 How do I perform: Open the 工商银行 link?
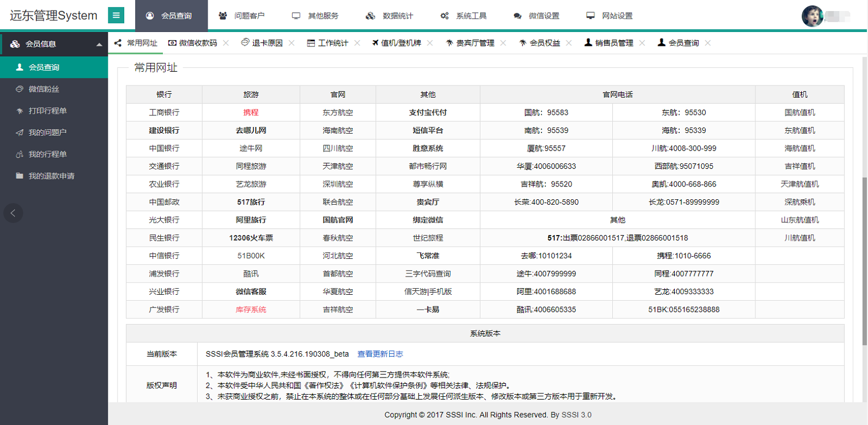[164, 113]
